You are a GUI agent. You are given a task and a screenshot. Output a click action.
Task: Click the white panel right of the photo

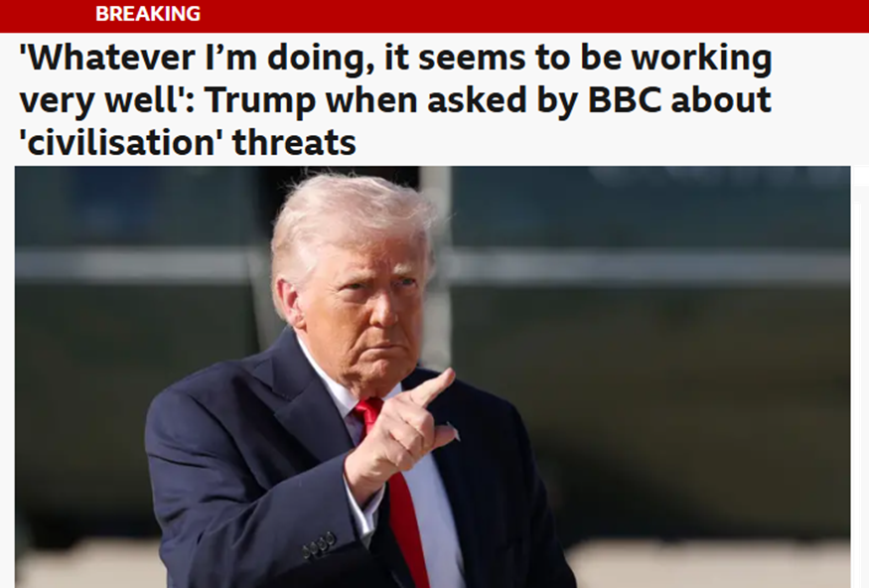860,376
